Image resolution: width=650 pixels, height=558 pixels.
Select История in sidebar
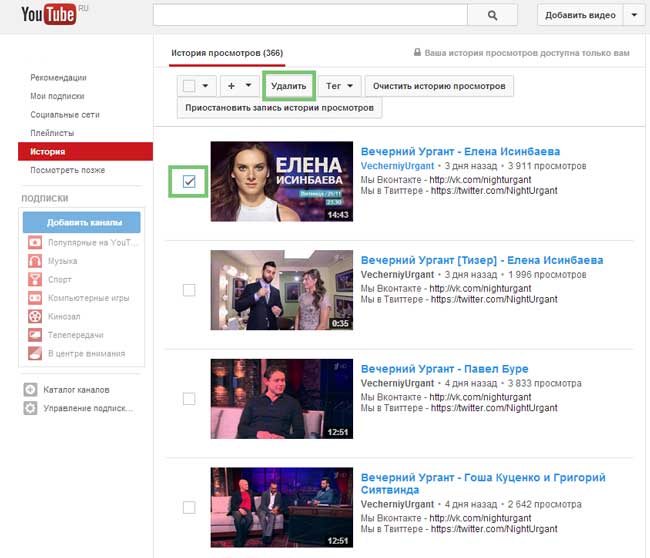point(85,151)
